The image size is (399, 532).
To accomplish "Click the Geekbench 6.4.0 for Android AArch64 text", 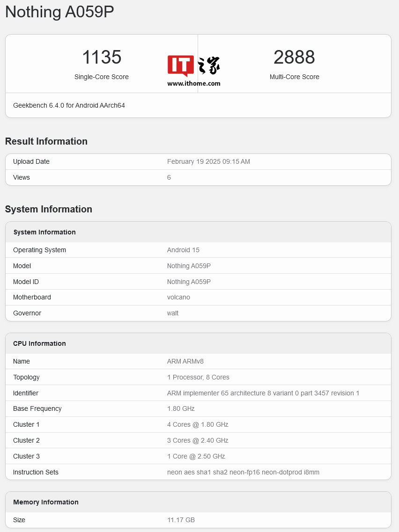I will [69, 105].
